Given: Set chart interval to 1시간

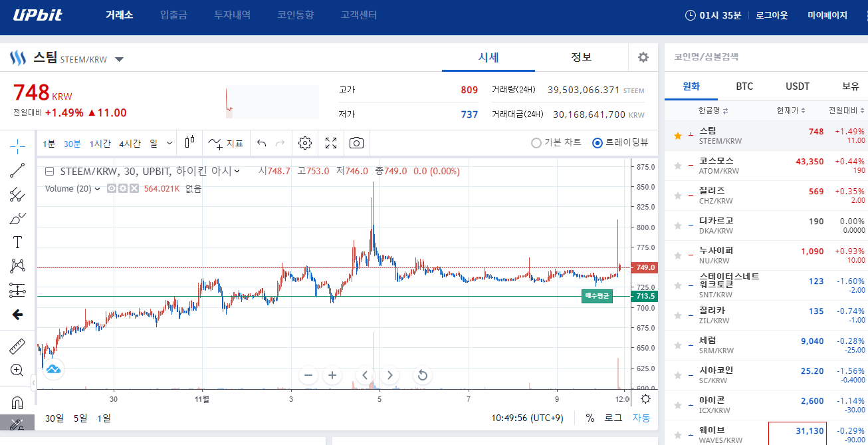Looking at the screenshot, I should (x=100, y=143).
